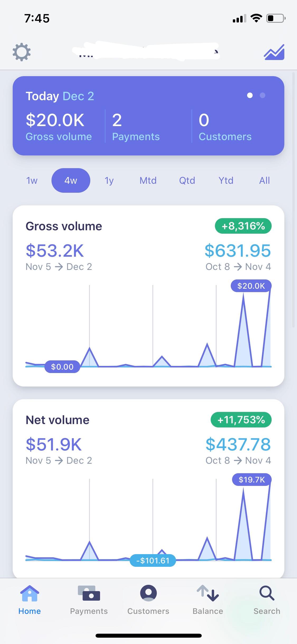Image resolution: width=297 pixels, height=644 pixels.
Task: Select the Ytd range filter
Action: pos(226,181)
